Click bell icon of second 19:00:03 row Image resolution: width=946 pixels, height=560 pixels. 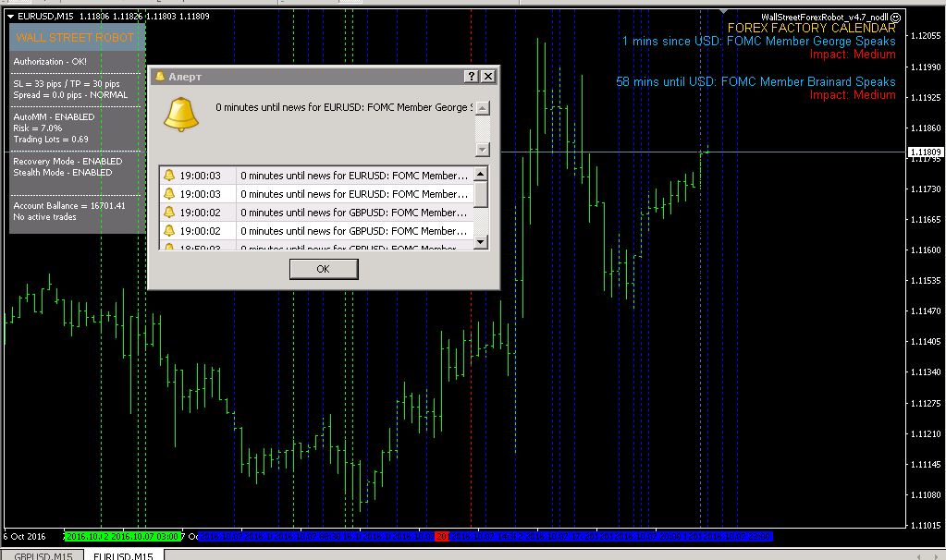(x=169, y=194)
